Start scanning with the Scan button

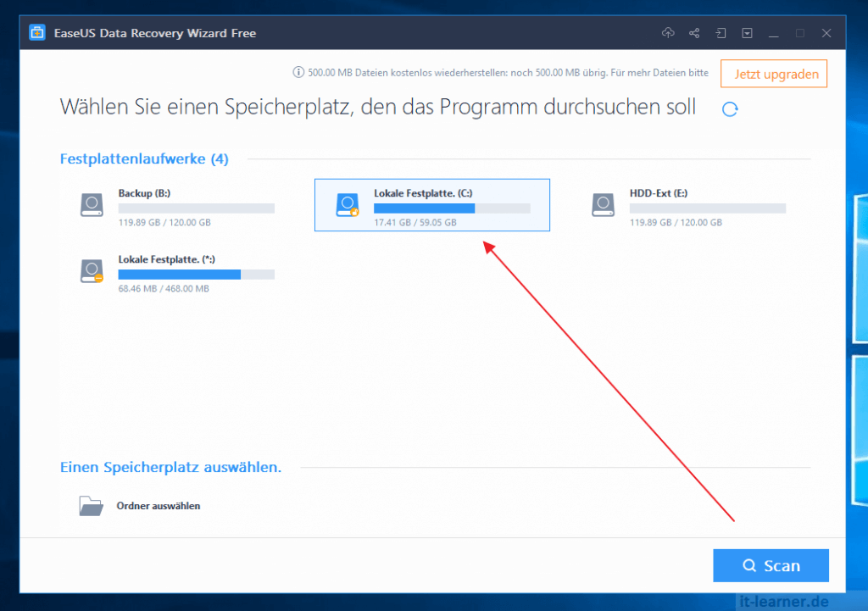[x=771, y=565]
